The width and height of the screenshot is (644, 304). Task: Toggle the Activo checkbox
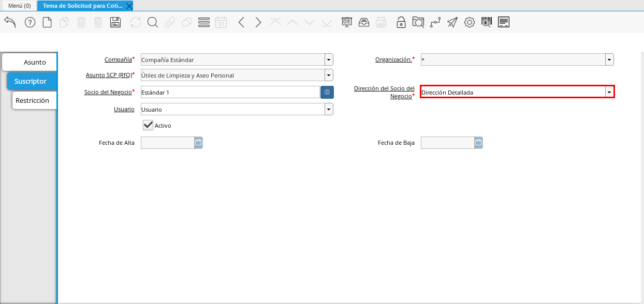click(148, 125)
